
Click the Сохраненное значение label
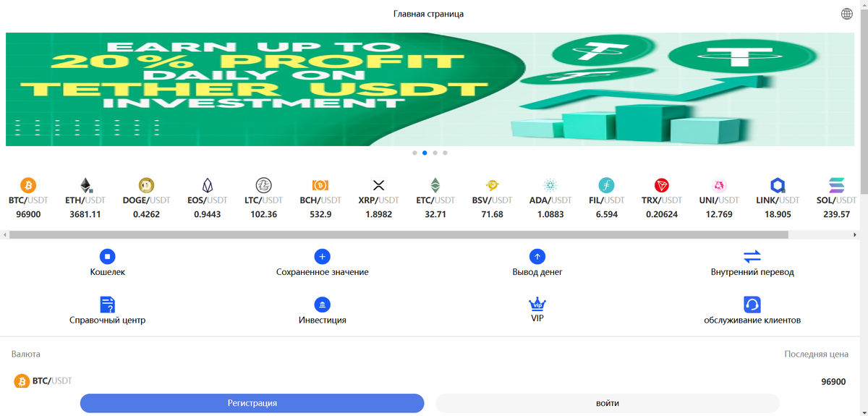tap(323, 272)
